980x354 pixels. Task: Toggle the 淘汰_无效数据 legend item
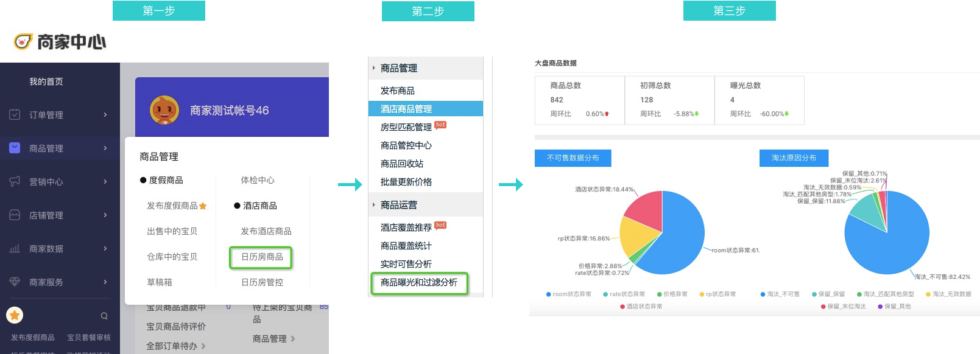[x=948, y=294]
